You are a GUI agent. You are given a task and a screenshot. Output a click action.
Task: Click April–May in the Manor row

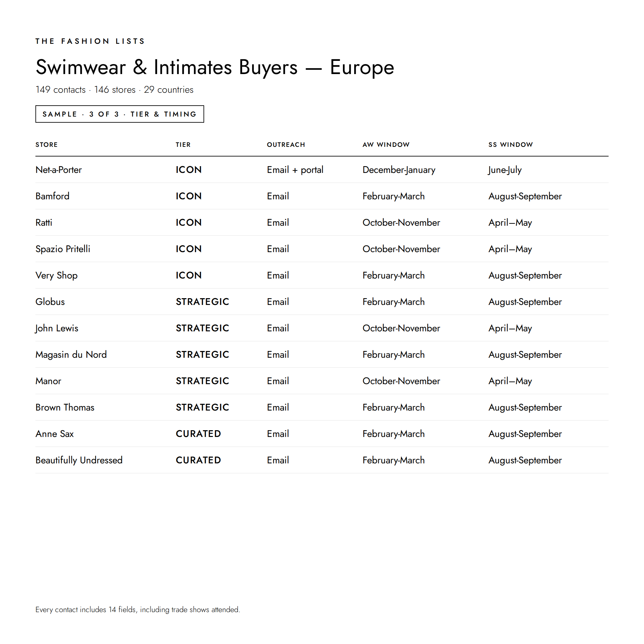point(510,381)
